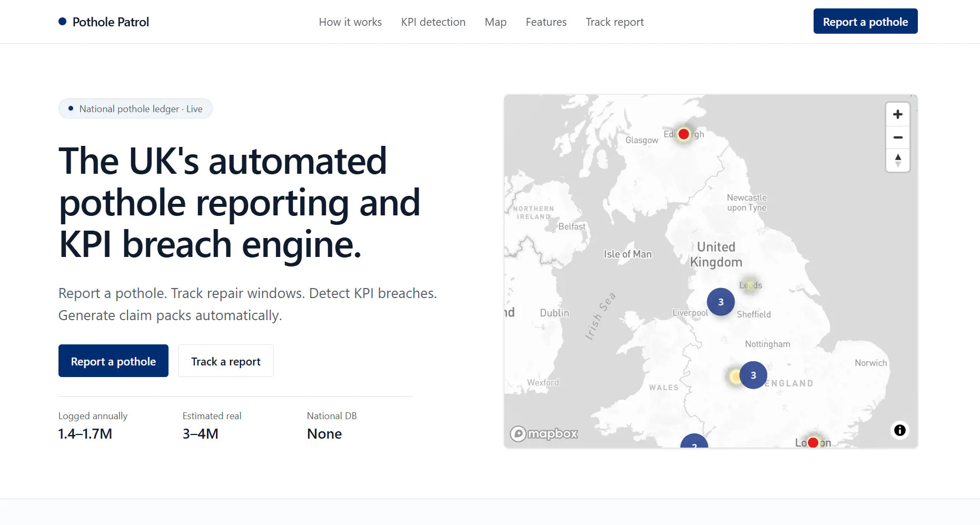Click header Report a pothole button
The image size is (980, 525).
click(x=865, y=22)
